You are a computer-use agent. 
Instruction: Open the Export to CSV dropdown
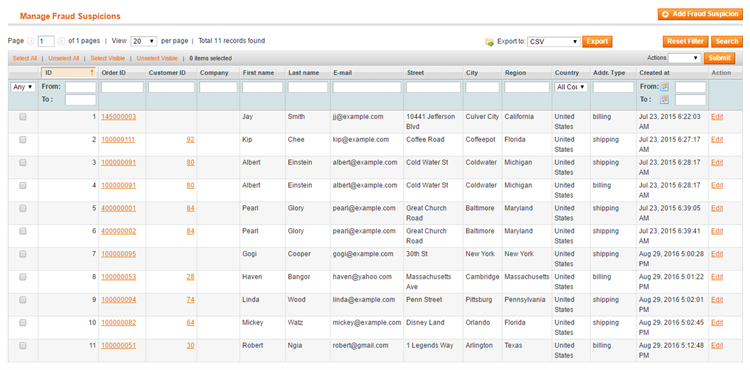[554, 42]
